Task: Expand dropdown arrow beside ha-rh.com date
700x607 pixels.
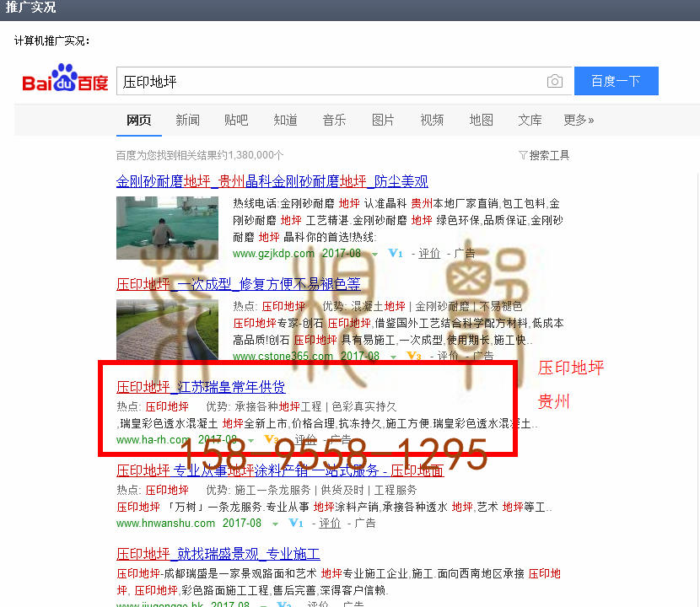Action: (x=250, y=441)
